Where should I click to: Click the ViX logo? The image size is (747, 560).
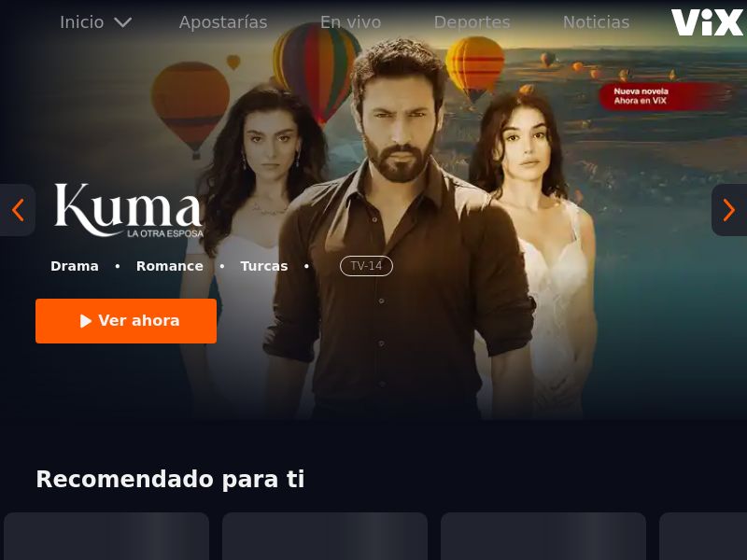[708, 22]
